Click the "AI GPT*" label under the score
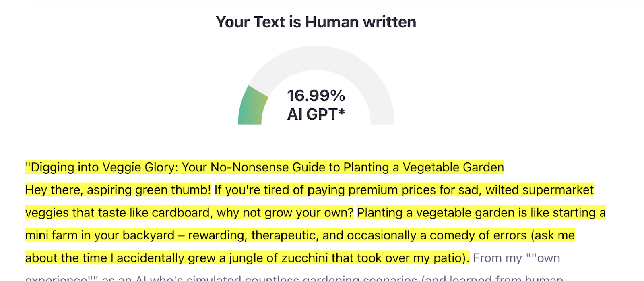644x281 pixels. (x=316, y=114)
